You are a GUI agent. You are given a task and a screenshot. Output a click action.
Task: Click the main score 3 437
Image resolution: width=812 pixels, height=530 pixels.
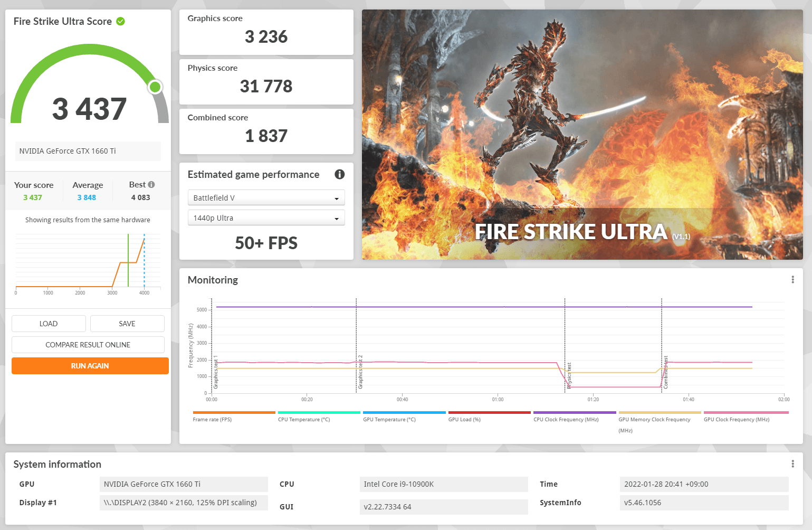click(x=89, y=109)
